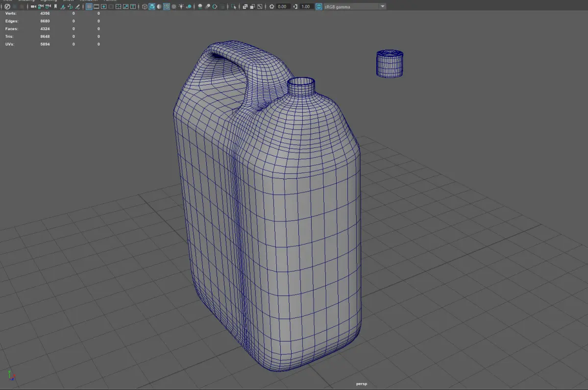Click the XYZ axis gizmo
Screen dimensions: 588x390
(11, 375)
